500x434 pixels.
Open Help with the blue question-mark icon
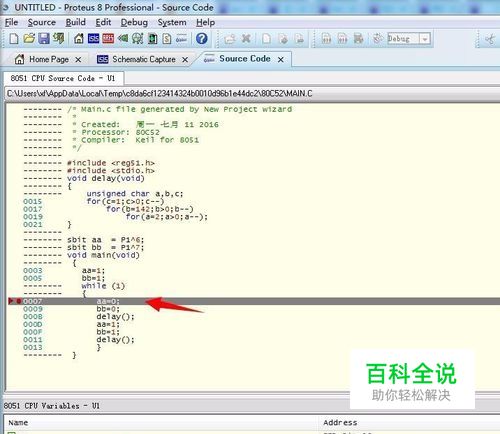(202, 39)
